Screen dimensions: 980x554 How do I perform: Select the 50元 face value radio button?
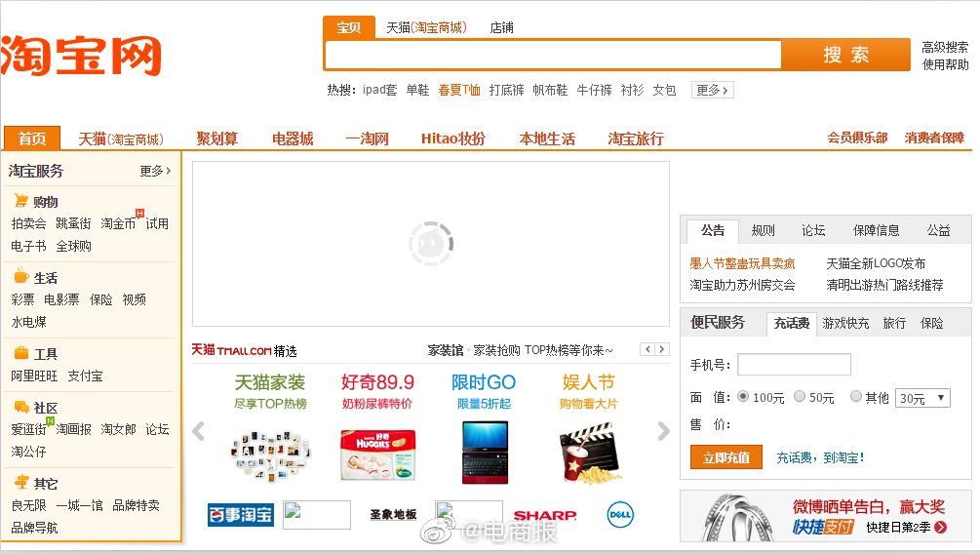click(800, 396)
